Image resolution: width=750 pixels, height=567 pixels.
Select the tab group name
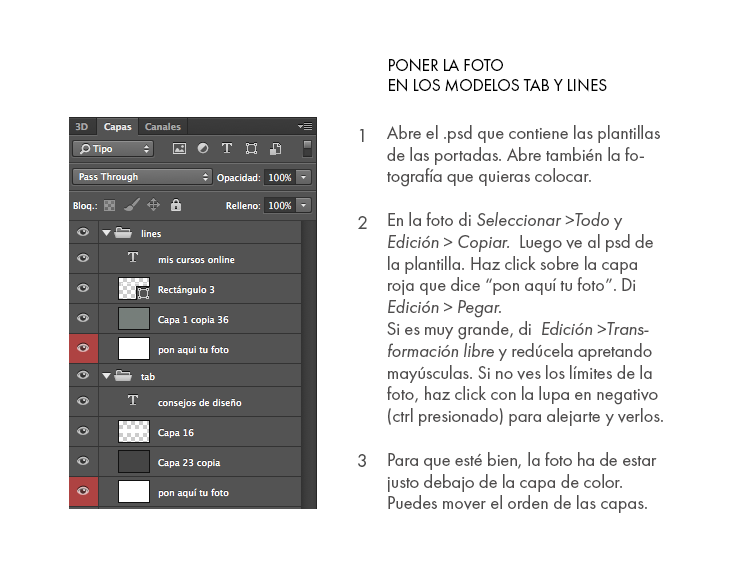(x=148, y=377)
